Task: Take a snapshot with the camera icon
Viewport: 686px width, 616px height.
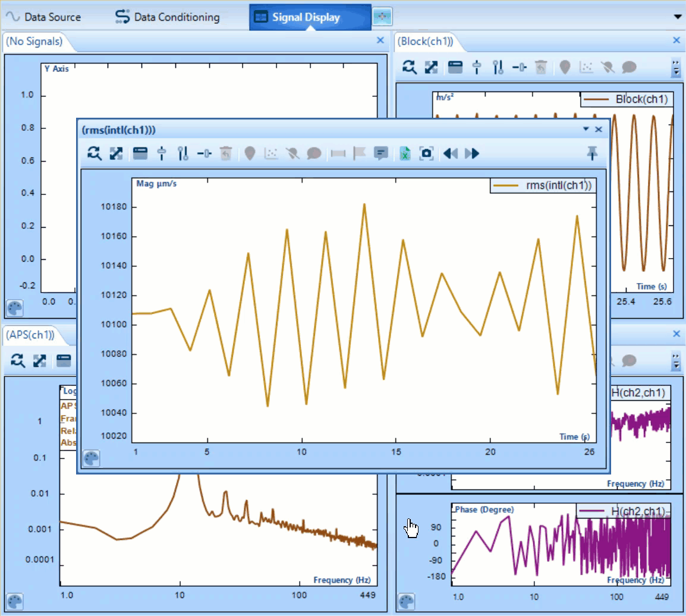Action: [x=426, y=153]
